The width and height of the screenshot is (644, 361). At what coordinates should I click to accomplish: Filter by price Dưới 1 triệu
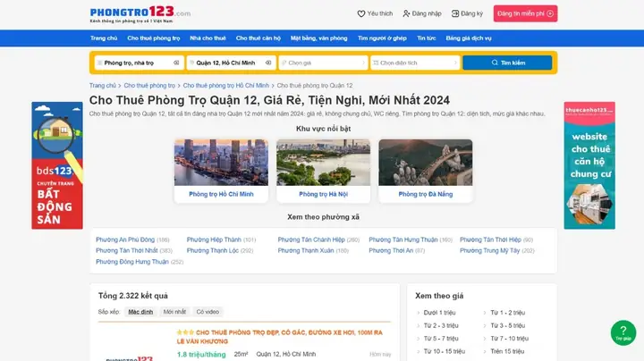[x=439, y=313]
